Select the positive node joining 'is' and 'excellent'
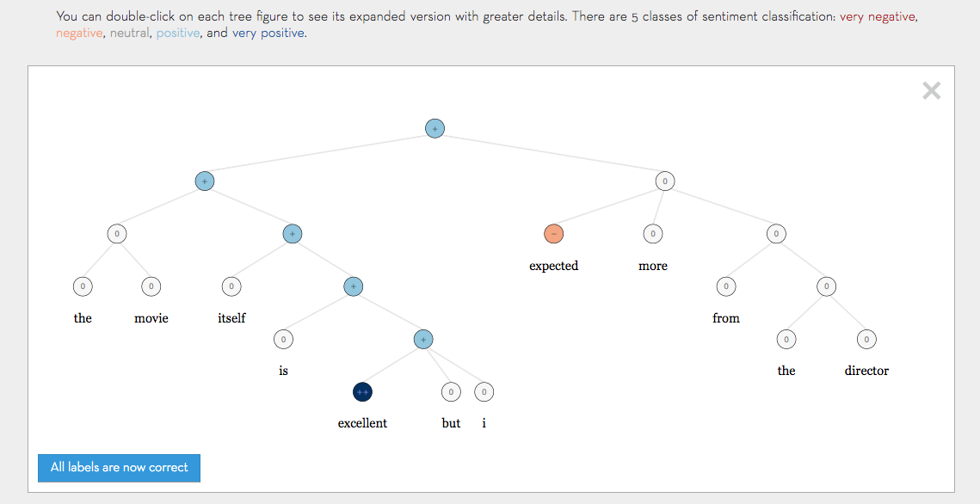 click(353, 286)
